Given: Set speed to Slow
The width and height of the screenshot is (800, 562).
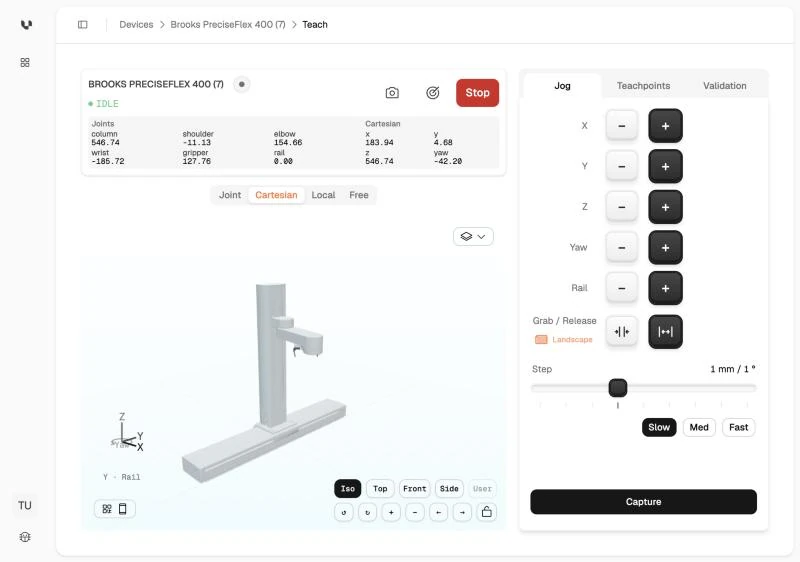Looking at the screenshot, I should tap(659, 427).
